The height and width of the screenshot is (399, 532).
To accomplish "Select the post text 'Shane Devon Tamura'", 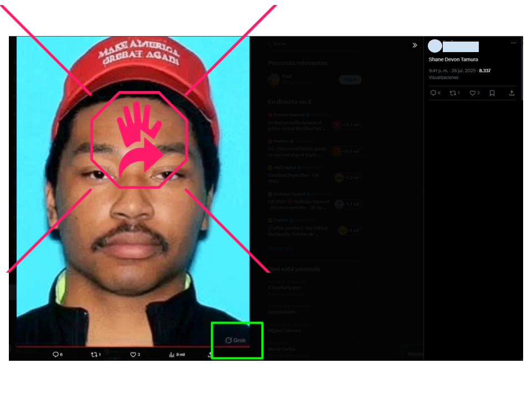I will coord(453,59).
